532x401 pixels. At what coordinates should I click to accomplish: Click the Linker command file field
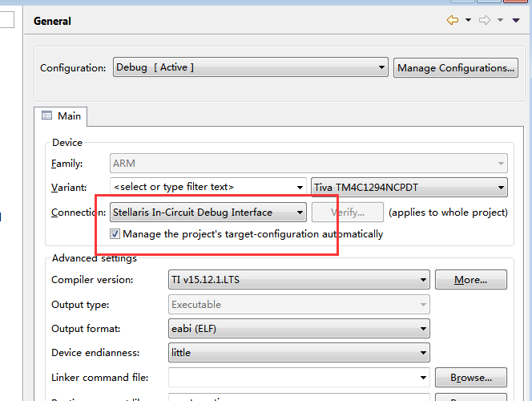pyautogui.click(x=292, y=378)
